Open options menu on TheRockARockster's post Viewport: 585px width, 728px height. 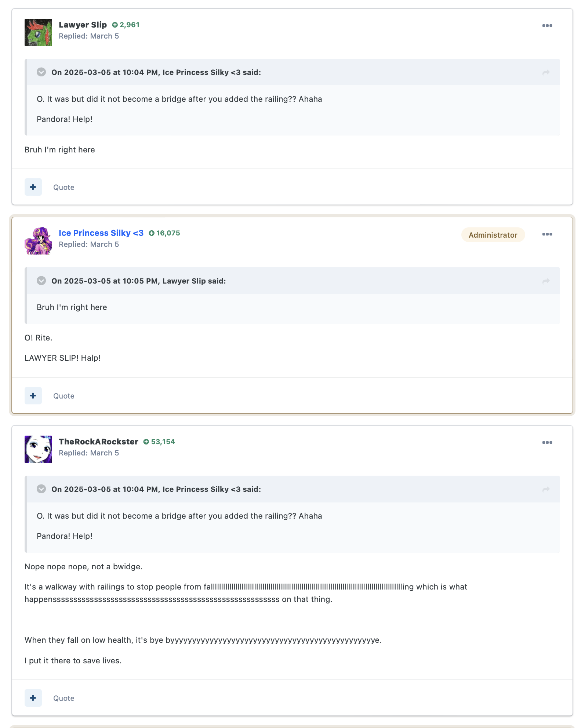[547, 443]
